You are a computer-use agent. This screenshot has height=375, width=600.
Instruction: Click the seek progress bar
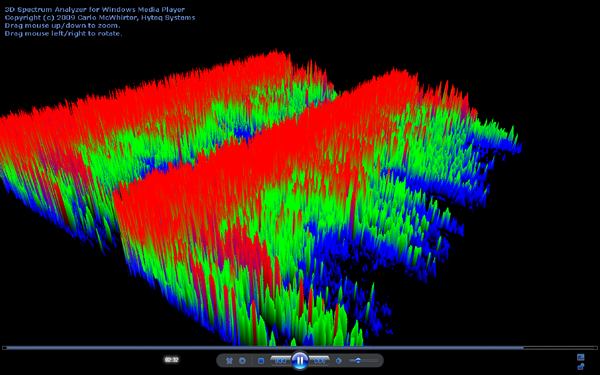point(300,348)
